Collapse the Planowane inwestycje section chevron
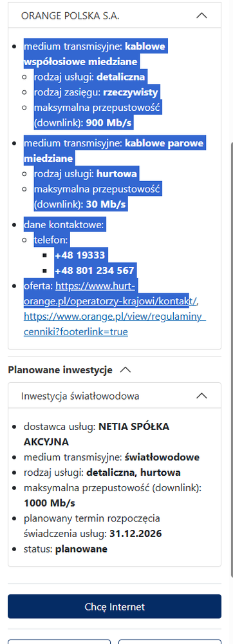 (x=125, y=370)
